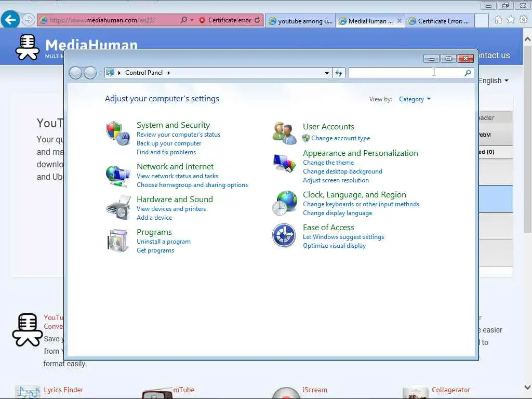
Task: Open the Internet Explorer home icon
Action: point(498,20)
